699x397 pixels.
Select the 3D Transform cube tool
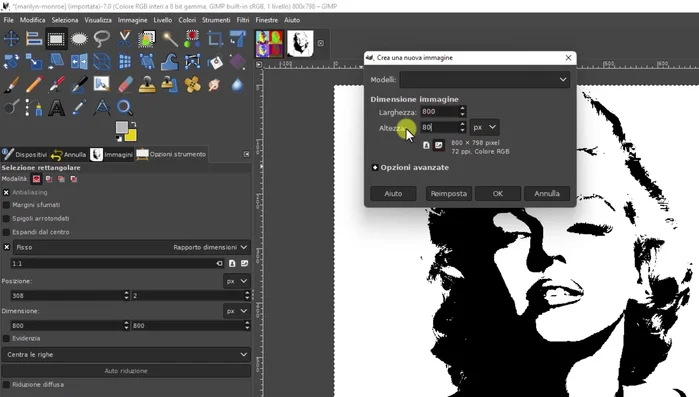click(102, 61)
